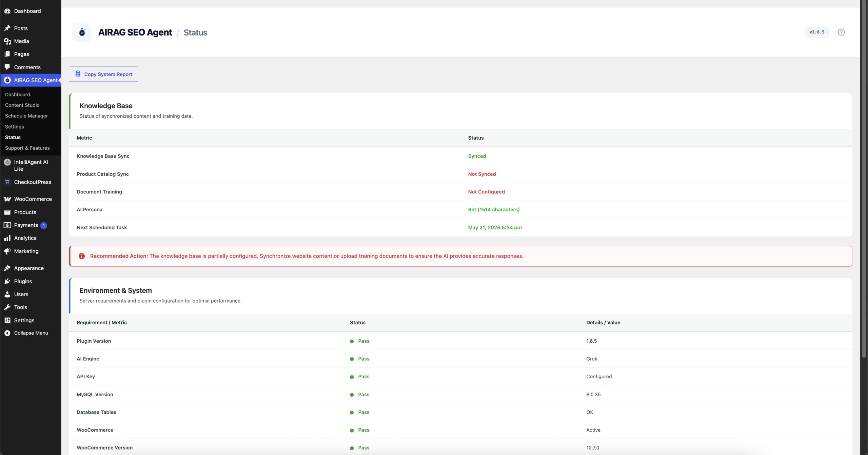Click the Collapse Menu label
The height and width of the screenshot is (455, 868).
coord(31,333)
